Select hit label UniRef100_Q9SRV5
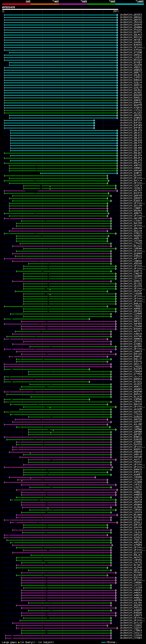The width and height of the screenshot is (146, 644). [x=131, y=25]
